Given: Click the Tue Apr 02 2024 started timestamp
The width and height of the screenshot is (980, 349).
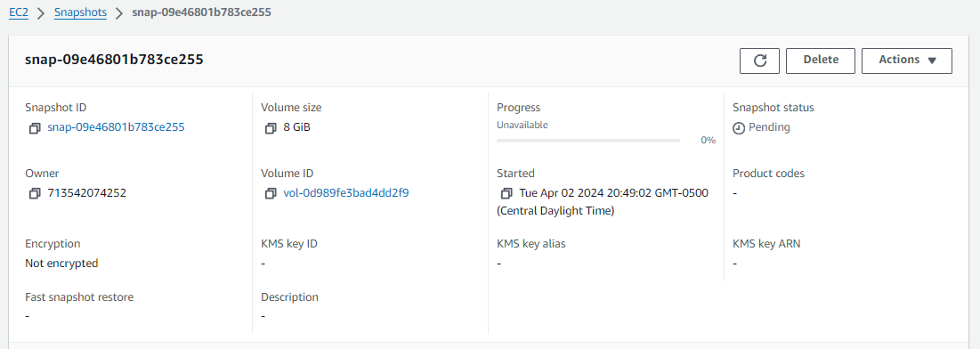Looking at the screenshot, I should tap(603, 201).
